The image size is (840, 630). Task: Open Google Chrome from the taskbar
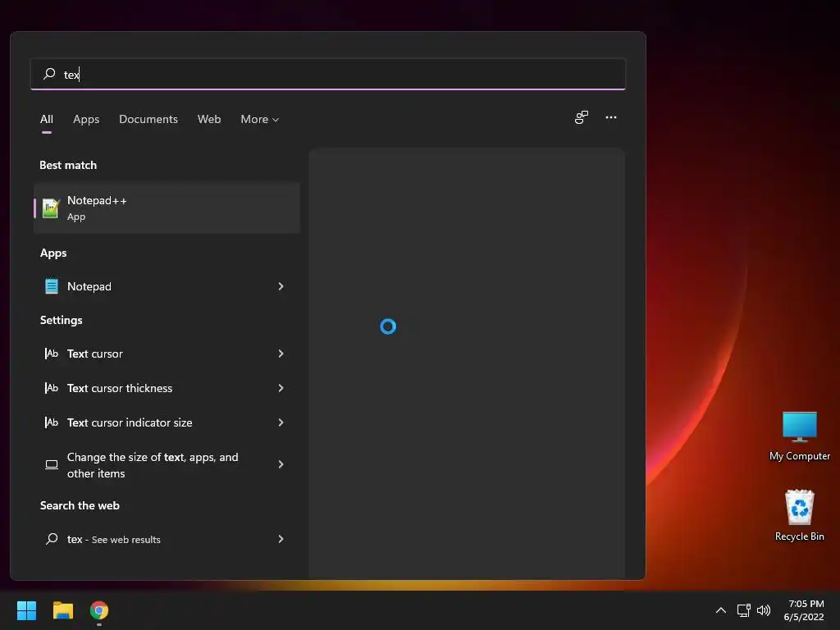99,610
